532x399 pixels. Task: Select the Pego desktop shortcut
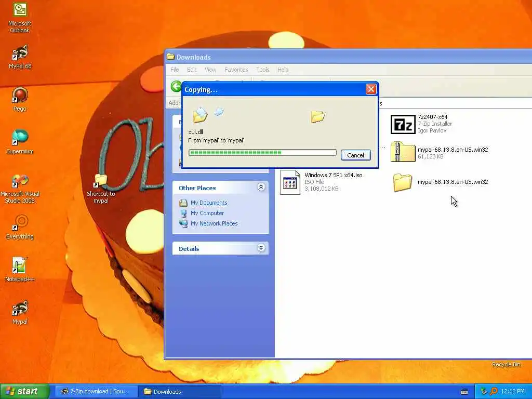pyautogui.click(x=20, y=96)
